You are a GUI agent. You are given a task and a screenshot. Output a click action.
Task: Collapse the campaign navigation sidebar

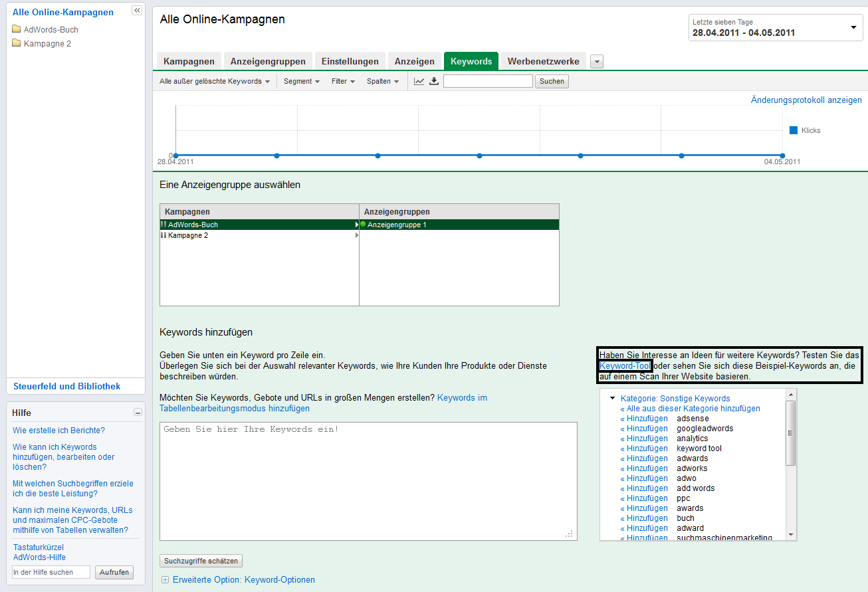[x=137, y=10]
